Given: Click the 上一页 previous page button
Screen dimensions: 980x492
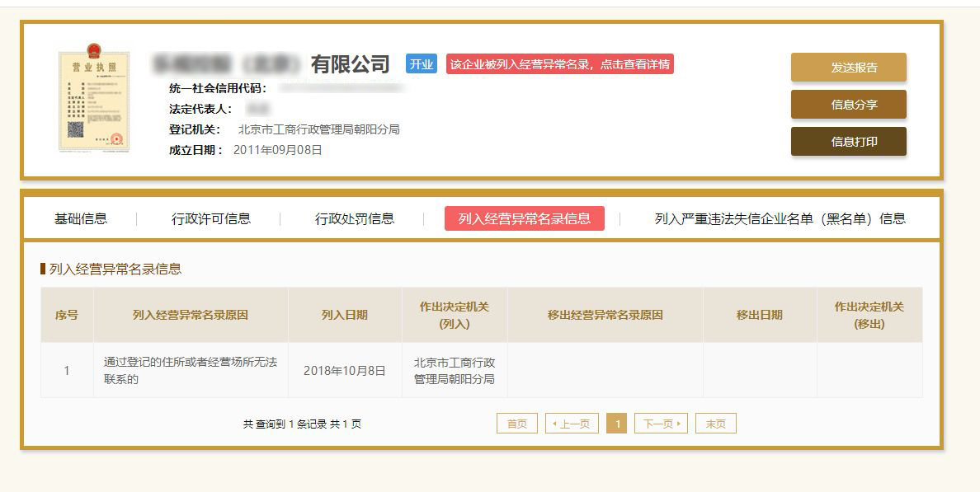Looking at the screenshot, I should point(572,424).
